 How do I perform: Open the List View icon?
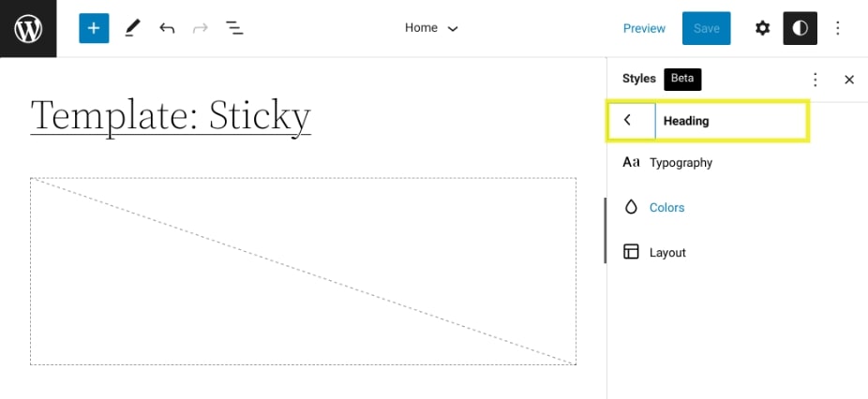pos(234,28)
